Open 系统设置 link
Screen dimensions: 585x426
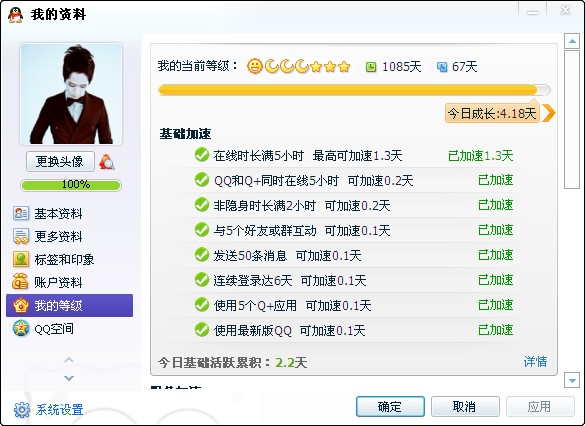point(59,410)
